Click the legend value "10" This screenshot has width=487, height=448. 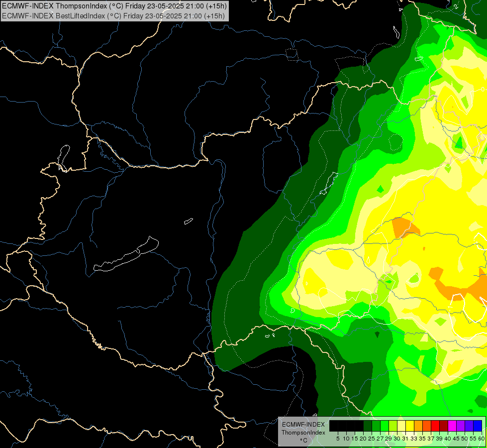347,439
